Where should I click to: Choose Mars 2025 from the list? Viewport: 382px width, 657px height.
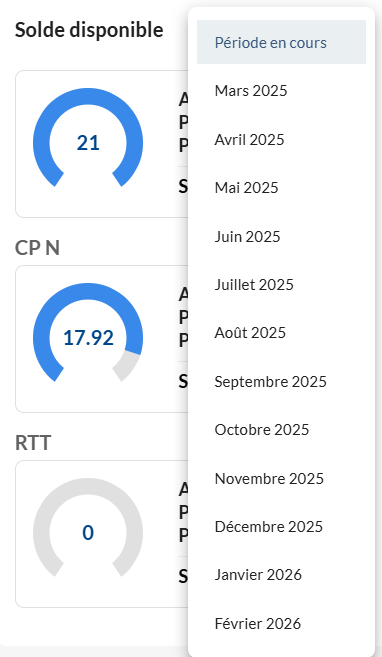pos(281,91)
